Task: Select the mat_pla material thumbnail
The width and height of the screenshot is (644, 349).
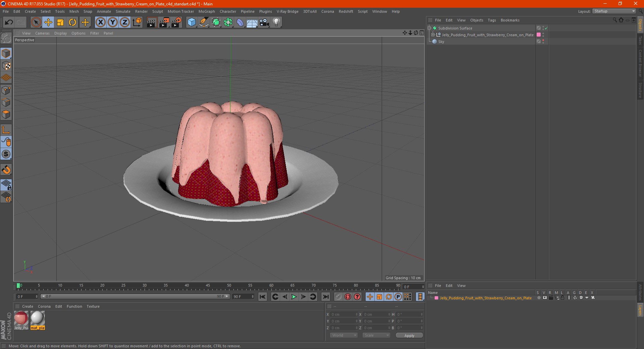Action: pyautogui.click(x=38, y=320)
